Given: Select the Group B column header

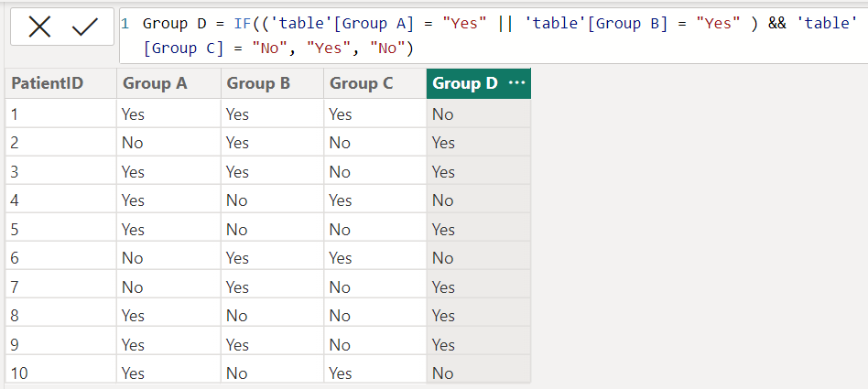Looking at the screenshot, I should pyautogui.click(x=272, y=83).
